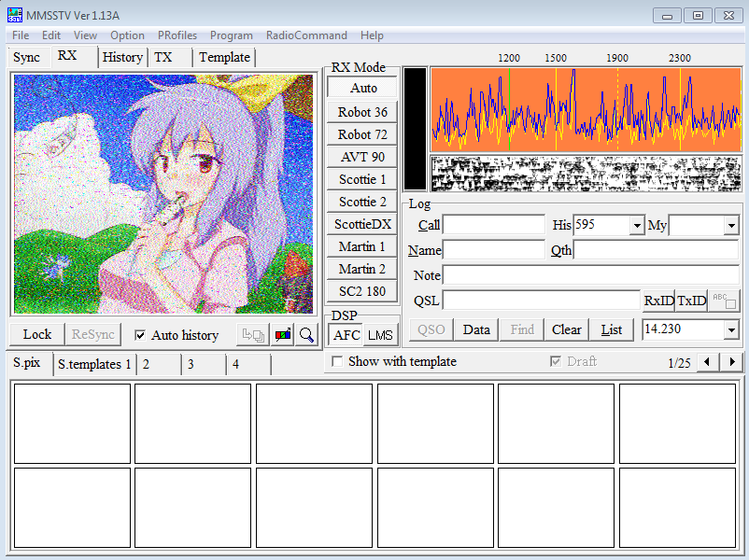
Task: Click the color adjust picture icon
Action: point(283,335)
